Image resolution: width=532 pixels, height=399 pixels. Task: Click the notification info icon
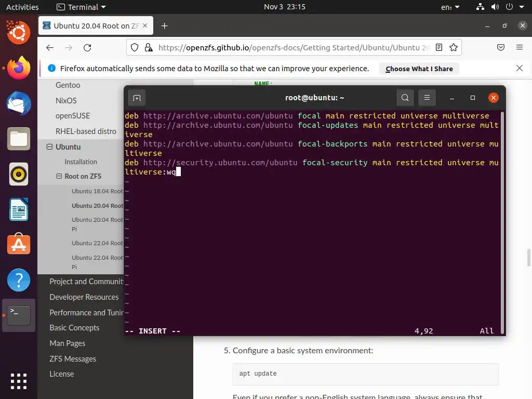[51, 68]
